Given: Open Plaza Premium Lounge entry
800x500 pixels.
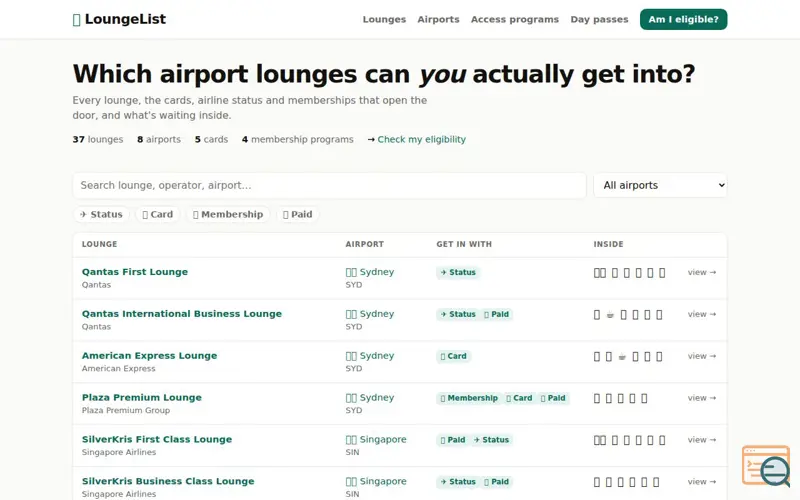Looking at the screenshot, I should (x=142, y=397).
